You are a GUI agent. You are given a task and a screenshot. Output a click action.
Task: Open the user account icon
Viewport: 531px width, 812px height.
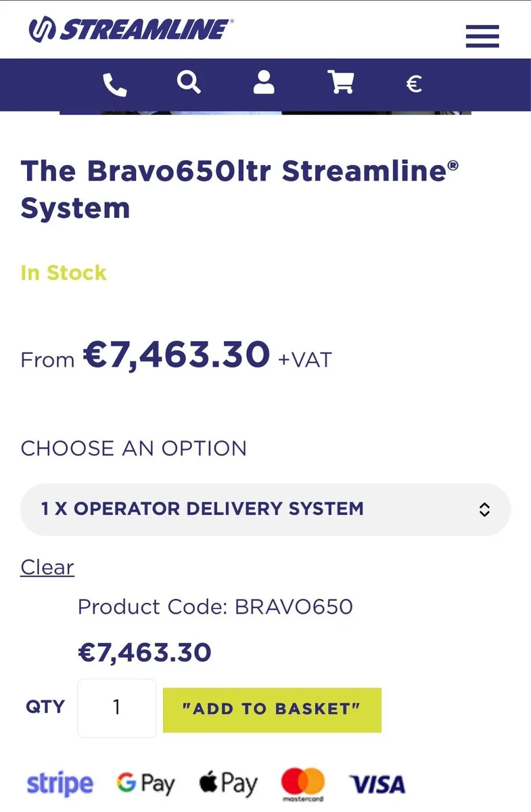[264, 83]
